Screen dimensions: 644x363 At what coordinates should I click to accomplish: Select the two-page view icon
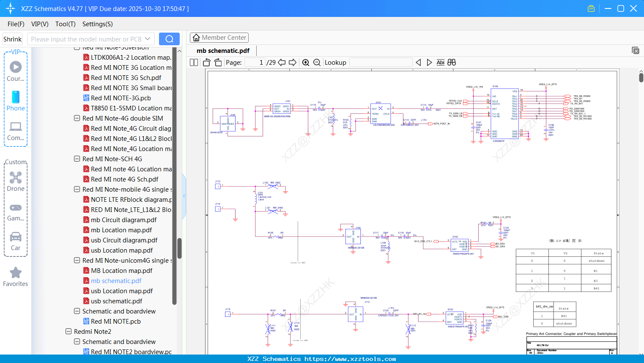(193, 62)
